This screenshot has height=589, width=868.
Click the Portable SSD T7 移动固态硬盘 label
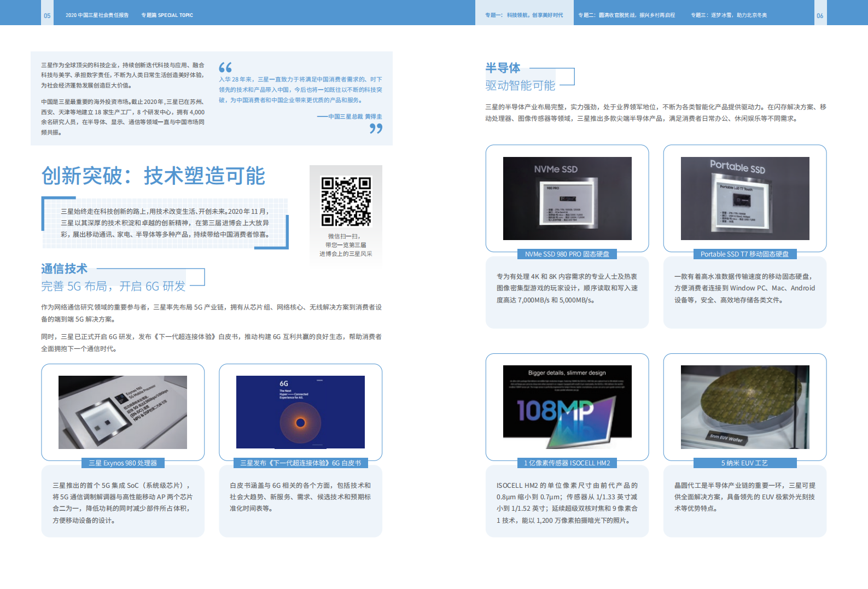pyautogui.click(x=745, y=254)
